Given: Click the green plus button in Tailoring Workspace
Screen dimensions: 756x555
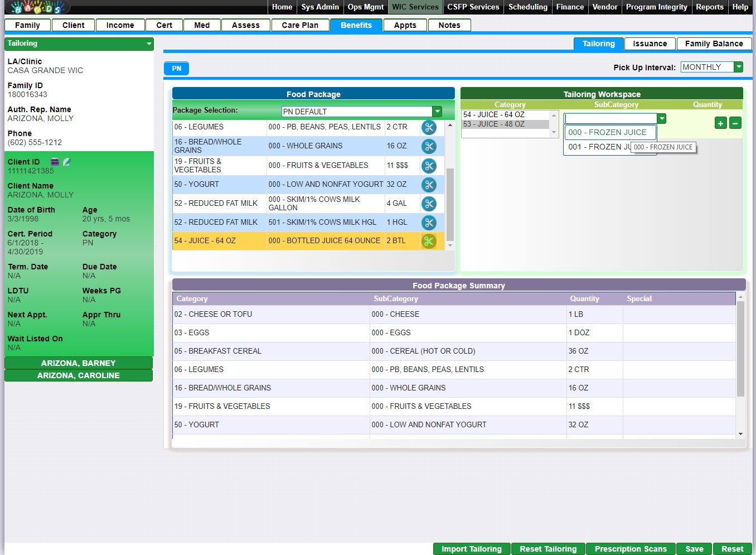Looking at the screenshot, I should pyautogui.click(x=720, y=123).
